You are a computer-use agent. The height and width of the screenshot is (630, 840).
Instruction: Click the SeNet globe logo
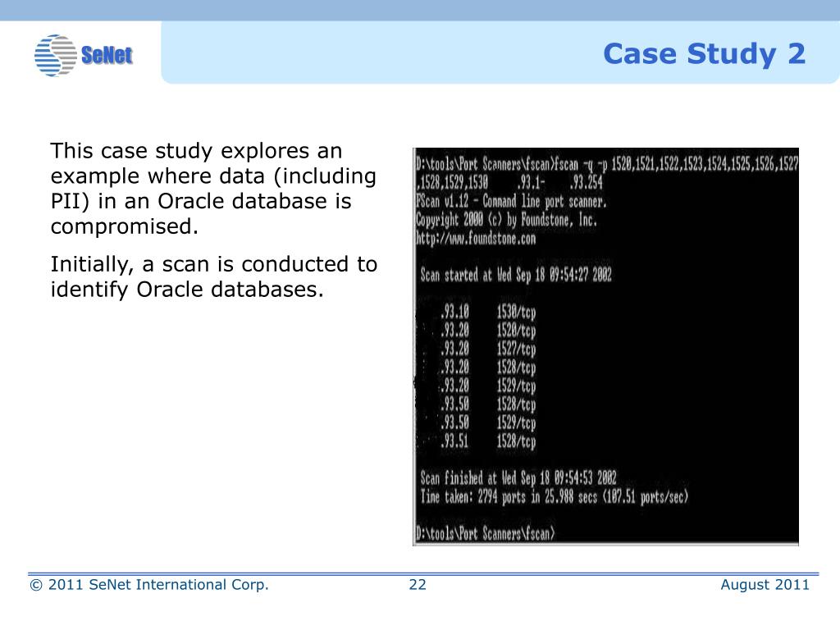coord(56,55)
